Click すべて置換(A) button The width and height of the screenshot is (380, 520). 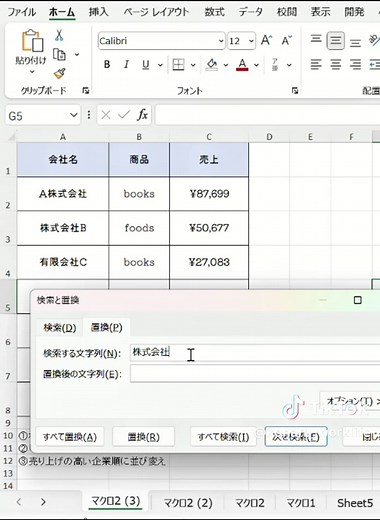[70, 437]
